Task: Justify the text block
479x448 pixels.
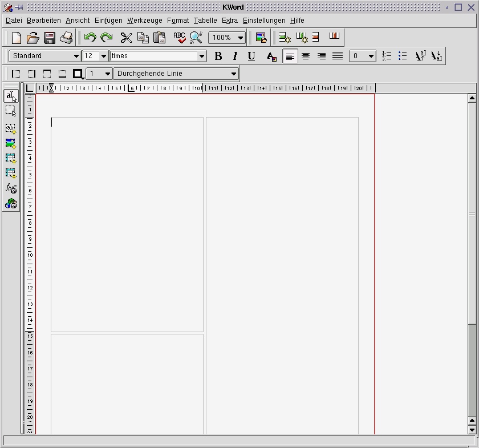Action: coord(337,56)
